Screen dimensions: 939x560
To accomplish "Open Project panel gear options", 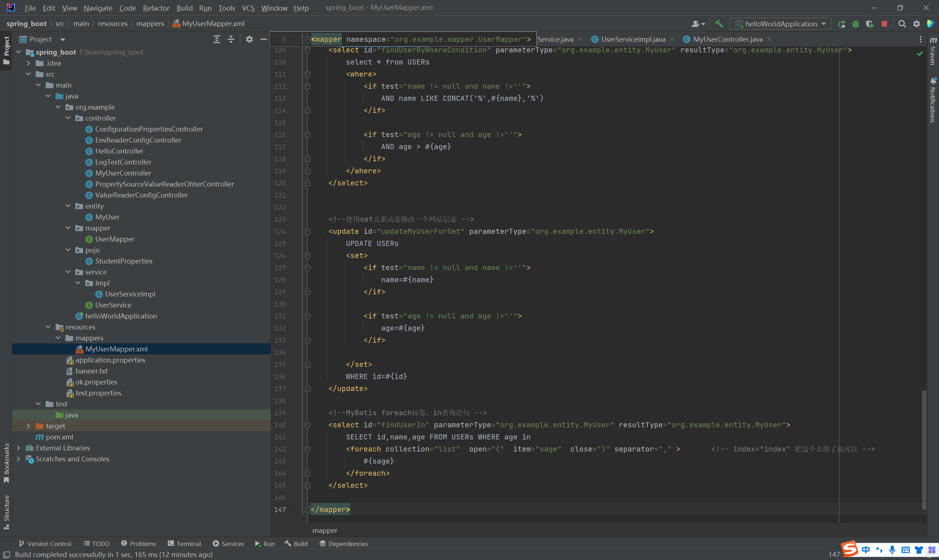I will pyautogui.click(x=249, y=39).
